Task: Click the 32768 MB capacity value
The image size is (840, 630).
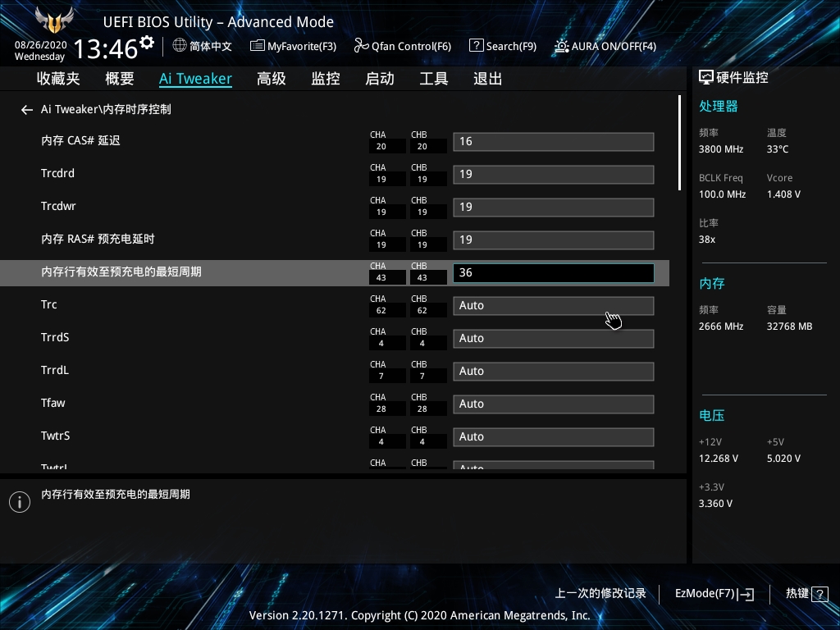Action: point(790,326)
